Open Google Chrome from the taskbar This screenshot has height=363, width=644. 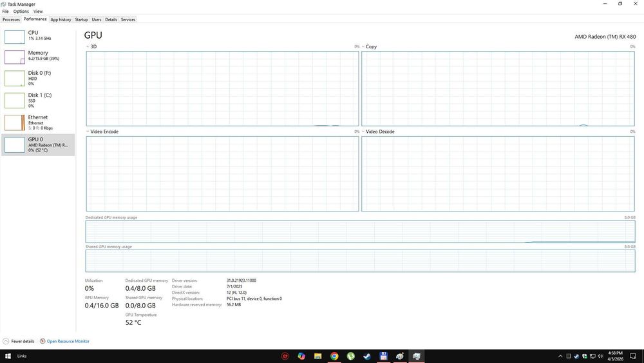334,356
